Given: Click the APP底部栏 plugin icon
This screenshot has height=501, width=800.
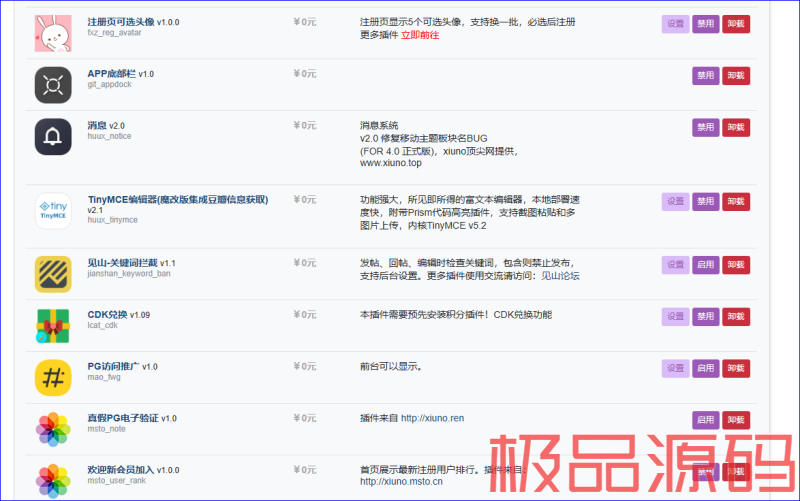Looking at the screenshot, I should (x=53, y=85).
